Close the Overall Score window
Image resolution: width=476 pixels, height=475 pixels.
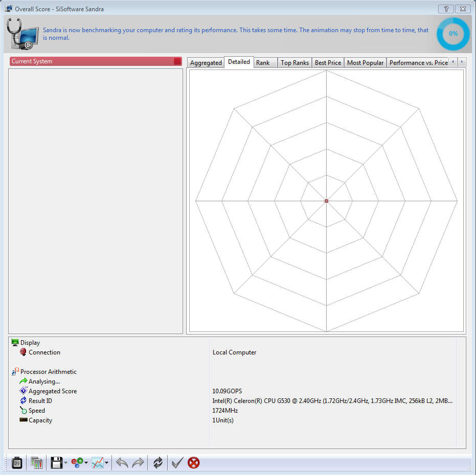click(x=463, y=9)
